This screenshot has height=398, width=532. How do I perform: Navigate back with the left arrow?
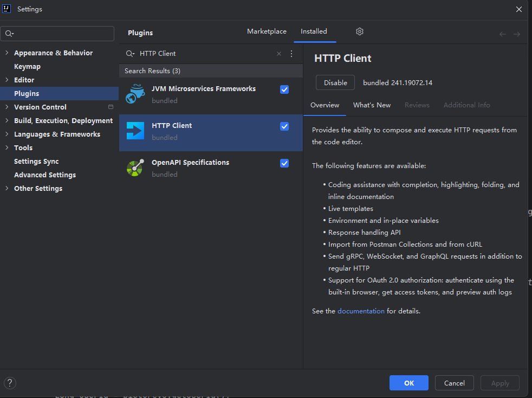pyautogui.click(x=503, y=34)
